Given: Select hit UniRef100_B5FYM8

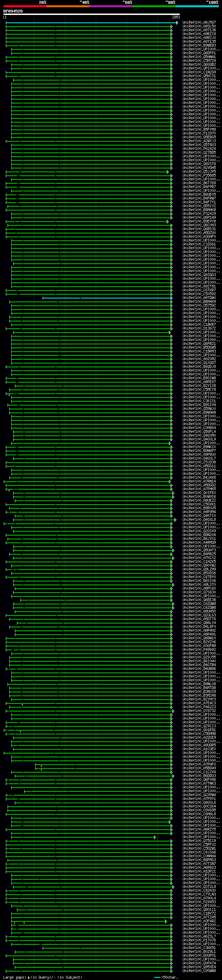Looking at the screenshot, I should [x=199, y=130].
